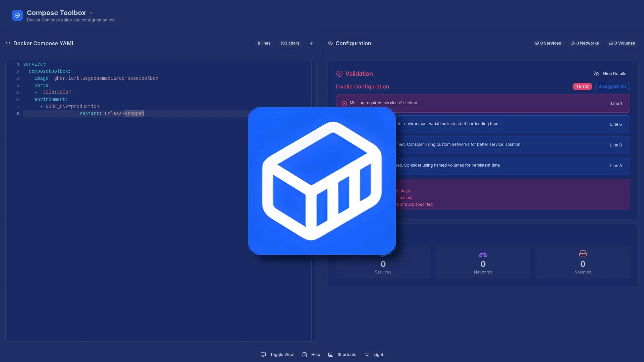Click the red Validation error circle icon
Viewport: 644px width, 362px height.
tap(339, 74)
